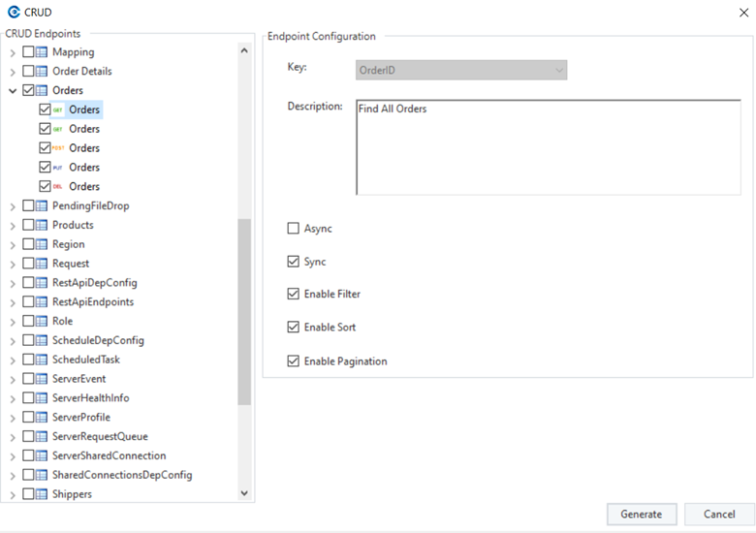Expand the Order Details node
The height and width of the screenshot is (533, 756).
pos(13,72)
